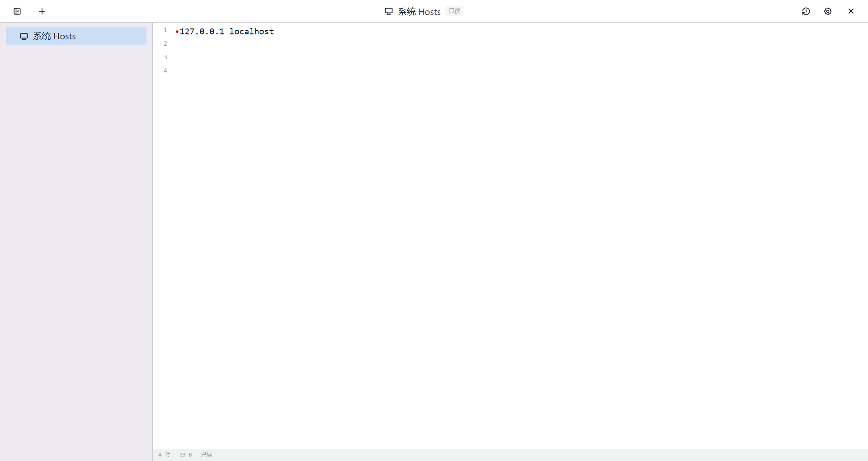868x461 pixels.
Task: Click the monitor icon in the header title
Action: point(389,11)
